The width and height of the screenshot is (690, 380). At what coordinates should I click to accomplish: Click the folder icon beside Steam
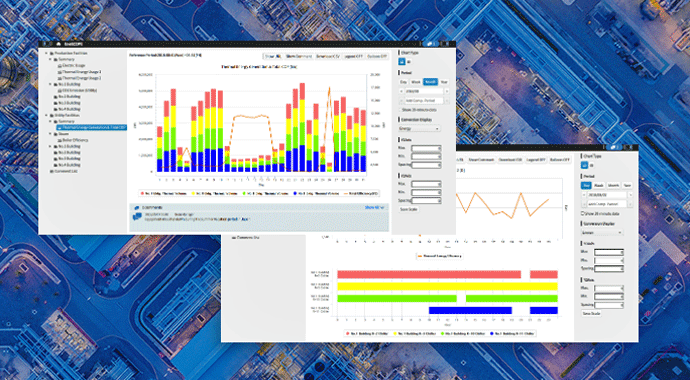coord(55,134)
